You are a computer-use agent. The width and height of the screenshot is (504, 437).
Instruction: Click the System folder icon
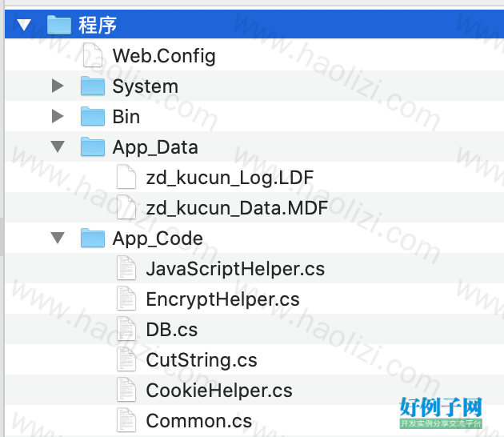click(x=93, y=86)
